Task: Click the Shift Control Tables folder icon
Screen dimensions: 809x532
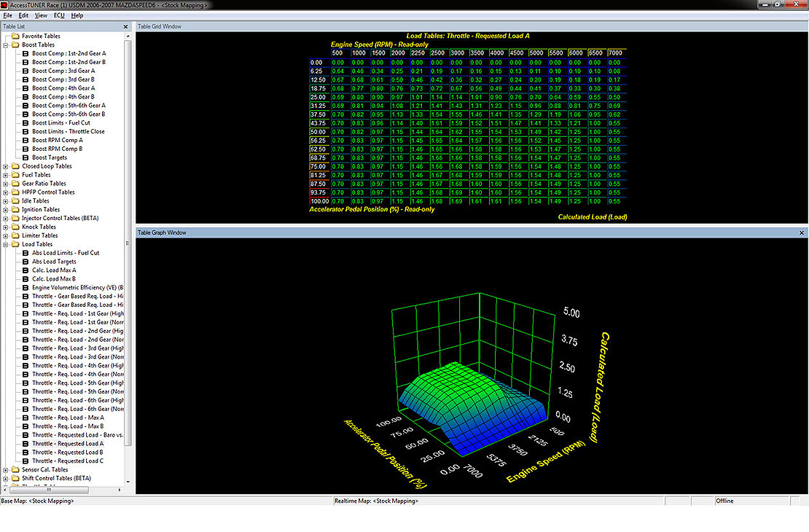Action: [x=15, y=478]
